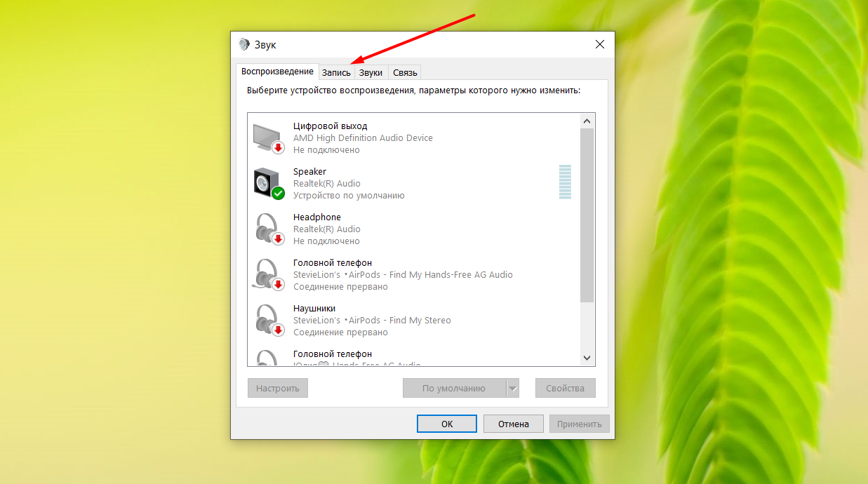The height and width of the screenshot is (484, 868).
Task: Switch to the Звуки tab
Action: tap(371, 72)
